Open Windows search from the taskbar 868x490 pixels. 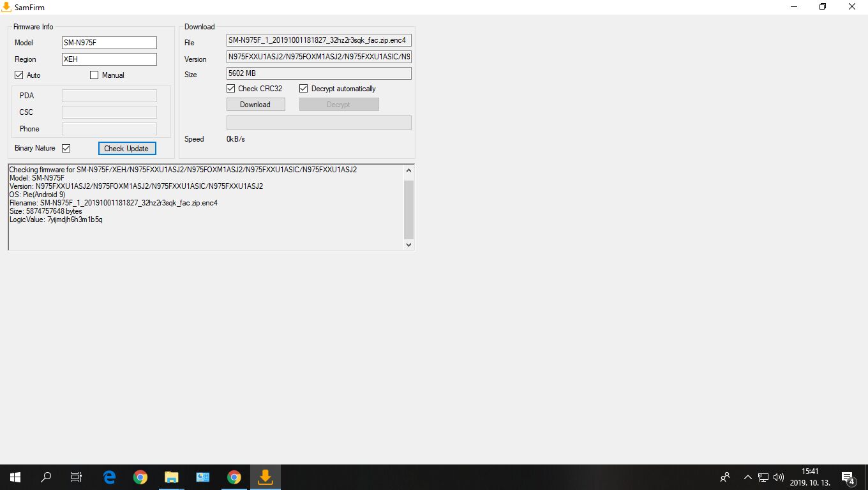click(x=46, y=477)
